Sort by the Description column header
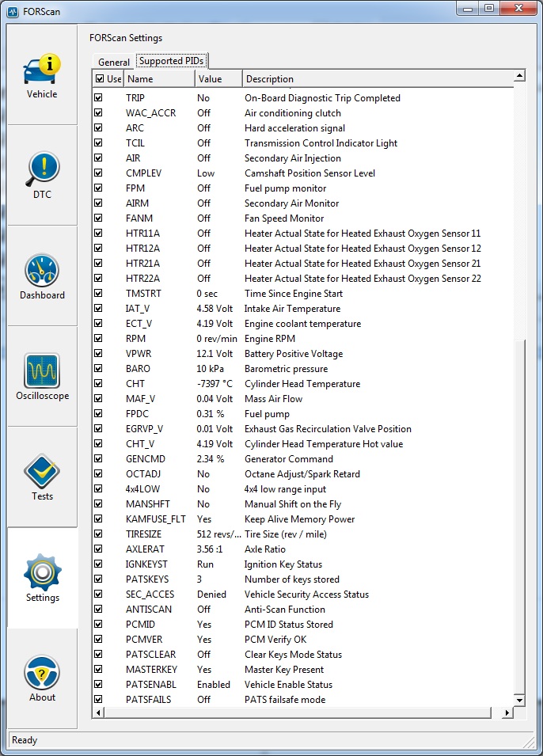This screenshot has width=543, height=756. [x=378, y=78]
